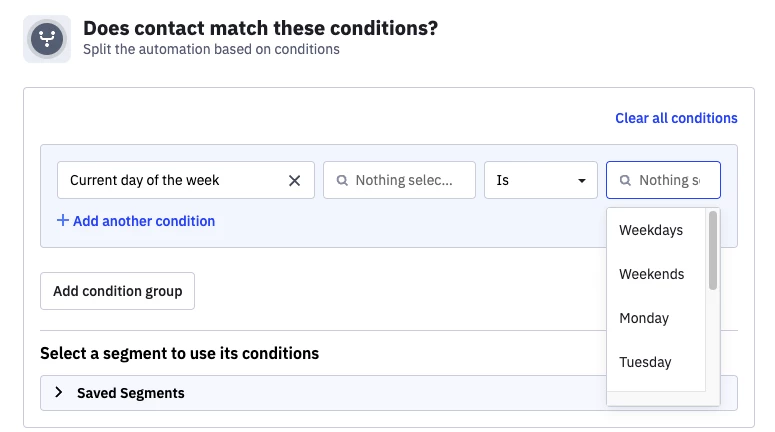Choose 'Weekends' from the dropdown list
The height and width of the screenshot is (432, 775).
(651, 274)
